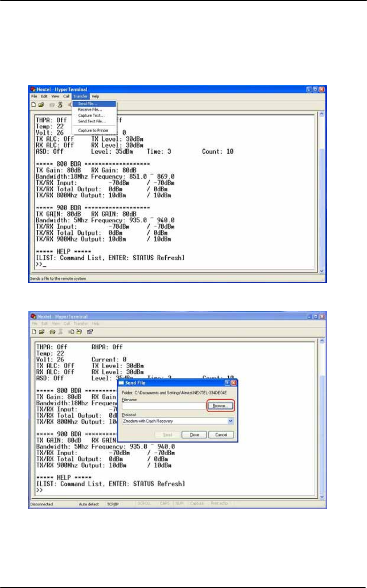This screenshot has height=588, width=367.
Task: Click 'Current: 0' text in terminal behind dialog
Action: pyautogui.click(x=109, y=359)
